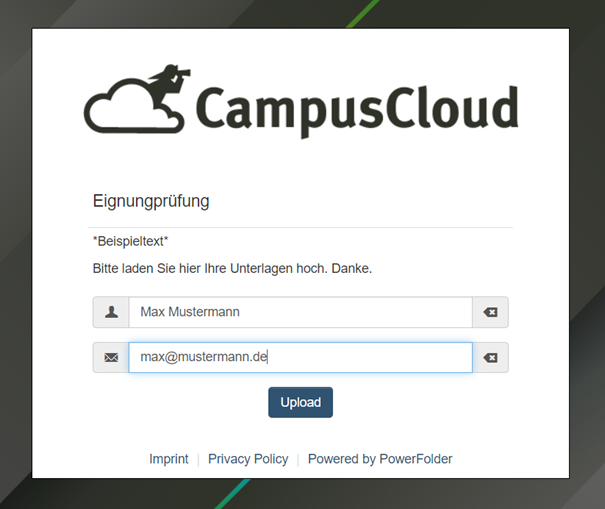Viewport: 605px width, 509px height.
Task: Click the green diagonal stripe above dialog
Action: click(363, 14)
